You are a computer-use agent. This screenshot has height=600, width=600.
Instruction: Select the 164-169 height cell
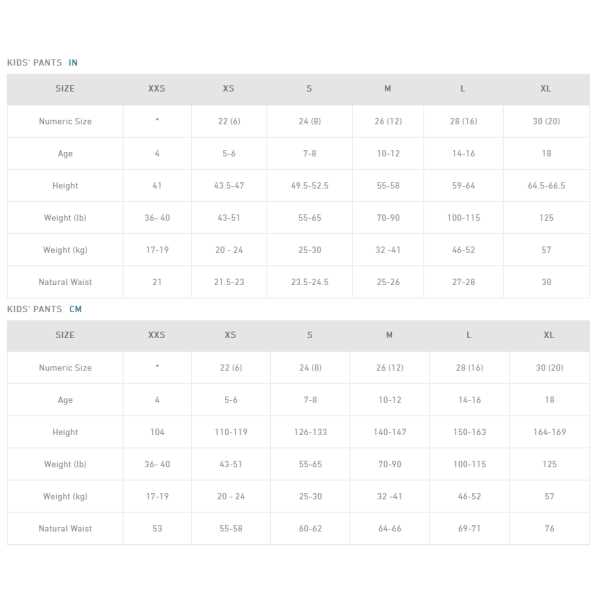pyautogui.click(x=549, y=432)
